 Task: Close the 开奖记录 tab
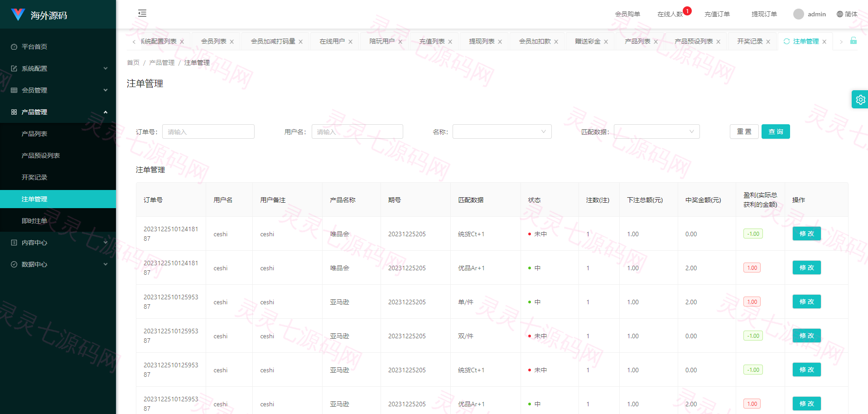tap(768, 42)
